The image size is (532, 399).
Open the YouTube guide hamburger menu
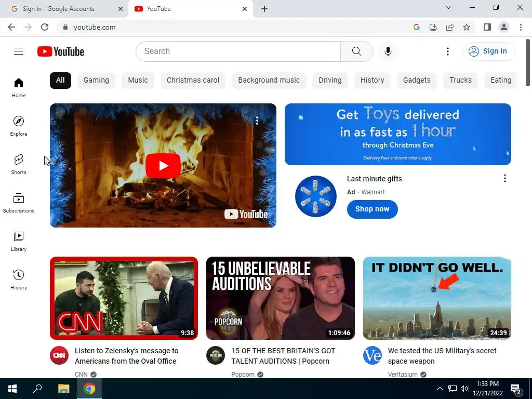click(x=19, y=51)
